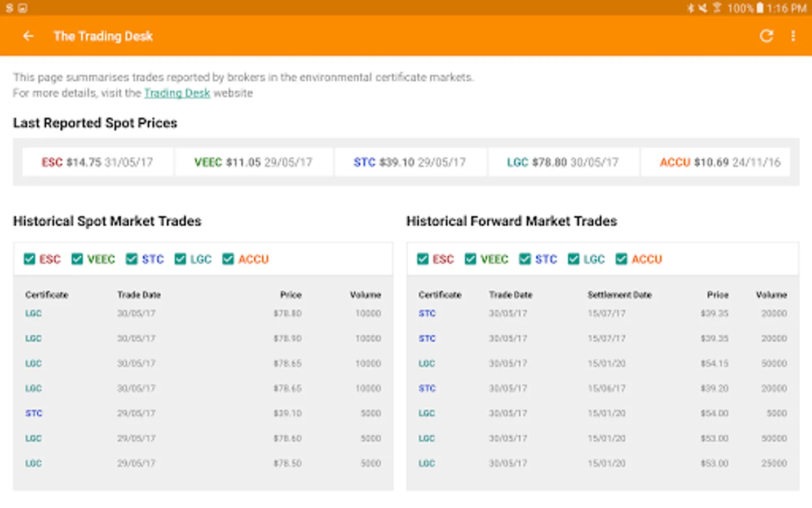This screenshot has height=508, width=812.
Task: Select the ACCU $10.69 last spot price card
Action: [715, 163]
